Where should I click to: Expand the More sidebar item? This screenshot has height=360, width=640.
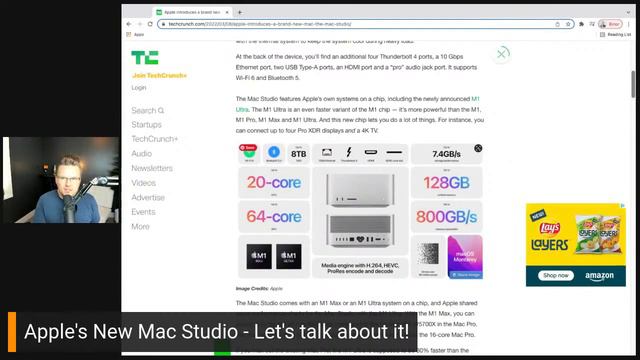coord(140,227)
